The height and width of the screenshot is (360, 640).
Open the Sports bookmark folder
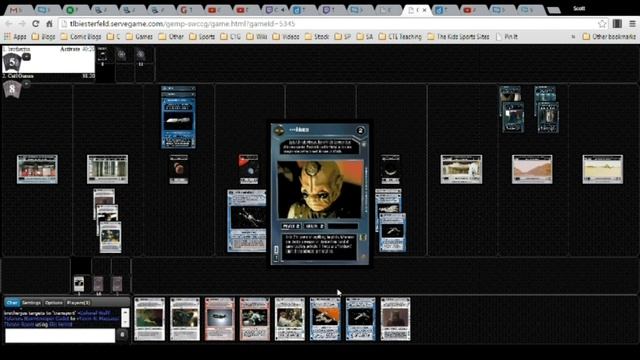tap(202, 37)
